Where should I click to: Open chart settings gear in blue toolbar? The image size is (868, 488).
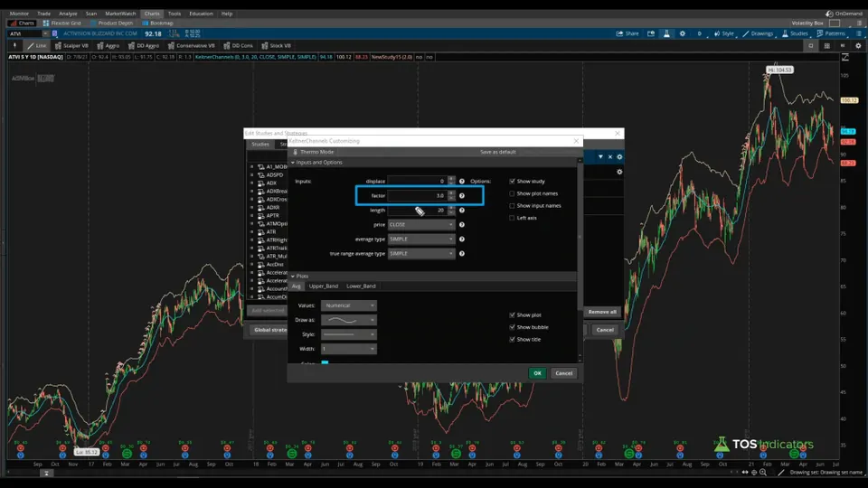pos(683,33)
